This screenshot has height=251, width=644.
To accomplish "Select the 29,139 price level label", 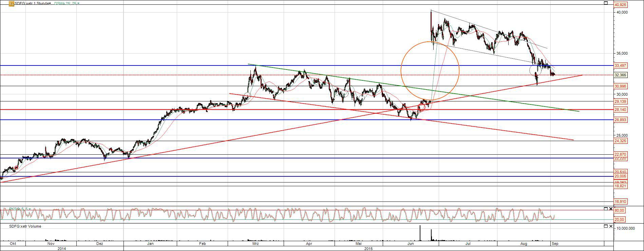I will click(620, 101).
